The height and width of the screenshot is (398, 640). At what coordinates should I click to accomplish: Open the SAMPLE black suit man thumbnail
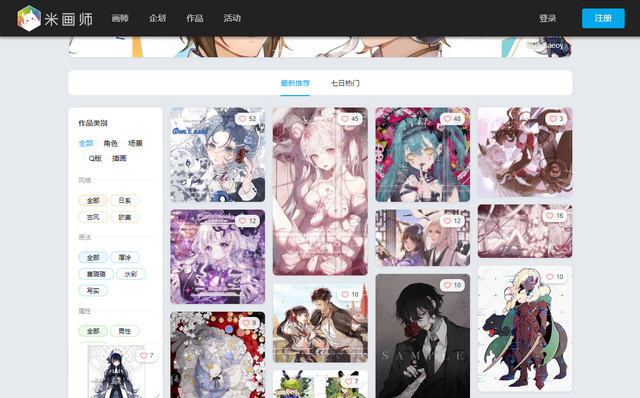tap(422, 336)
